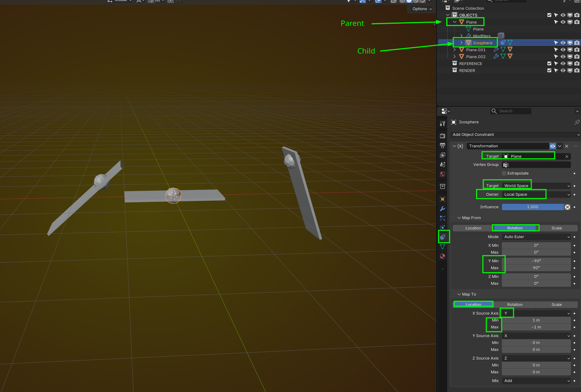Expand the Plane.001 outliner row
Image resolution: width=581 pixels, height=392 pixels.
[455, 49]
